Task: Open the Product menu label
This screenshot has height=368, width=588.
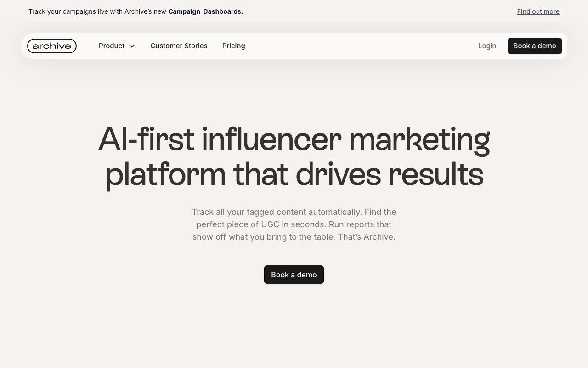Action: (112, 46)
